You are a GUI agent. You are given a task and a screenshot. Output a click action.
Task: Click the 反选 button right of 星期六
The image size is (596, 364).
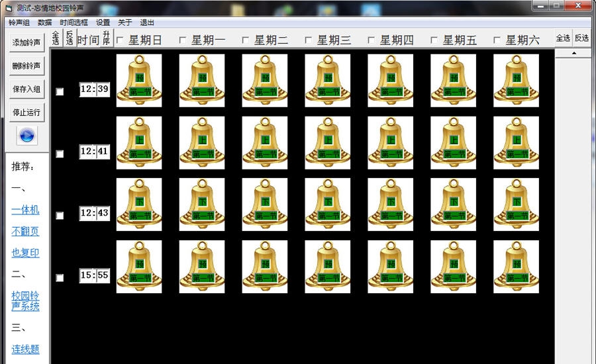pyautogui.click(x=581, y=38)
